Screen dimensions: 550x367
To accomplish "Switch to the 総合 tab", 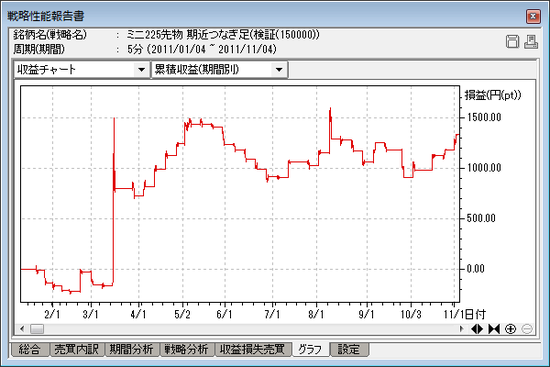I will pos(29,349).
